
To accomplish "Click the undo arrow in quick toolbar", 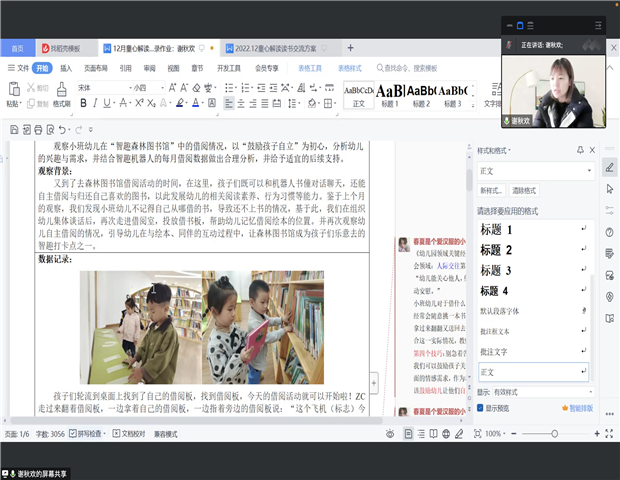I will (x=62, y=129).
